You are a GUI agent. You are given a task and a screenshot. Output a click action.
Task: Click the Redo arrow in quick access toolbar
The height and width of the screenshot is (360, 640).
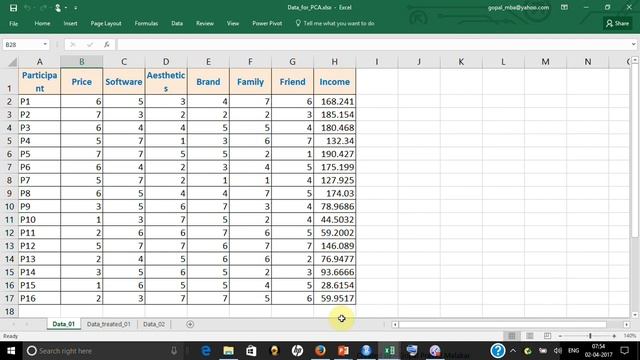tap(42, 8)
